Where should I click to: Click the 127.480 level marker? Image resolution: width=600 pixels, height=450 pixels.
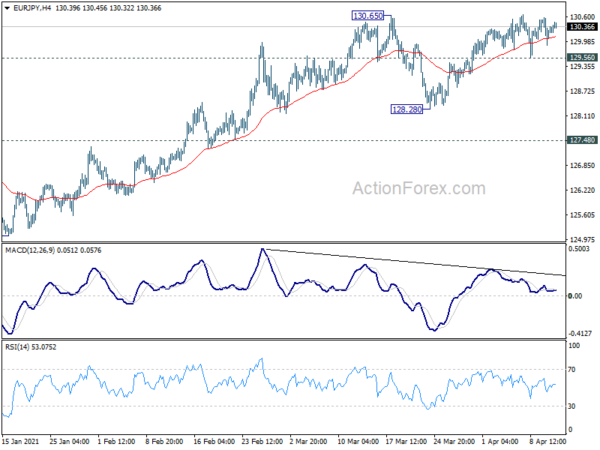click(x=582, y=140)
